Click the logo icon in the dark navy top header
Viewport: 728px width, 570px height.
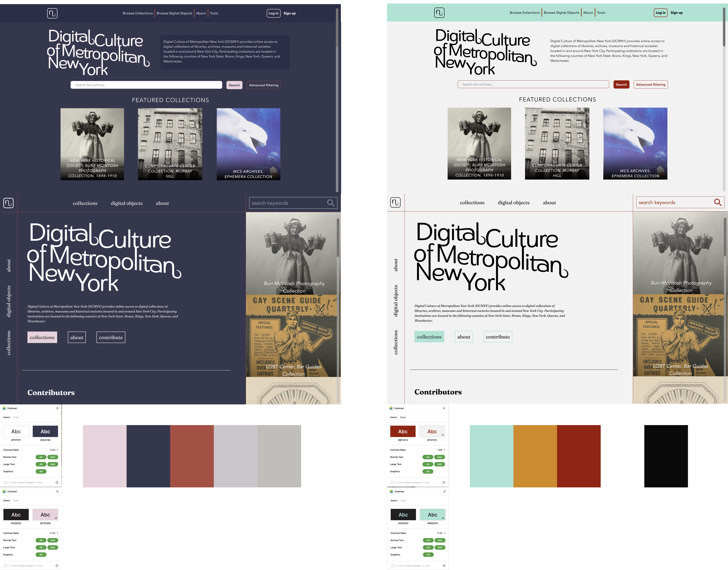point(52,13)
